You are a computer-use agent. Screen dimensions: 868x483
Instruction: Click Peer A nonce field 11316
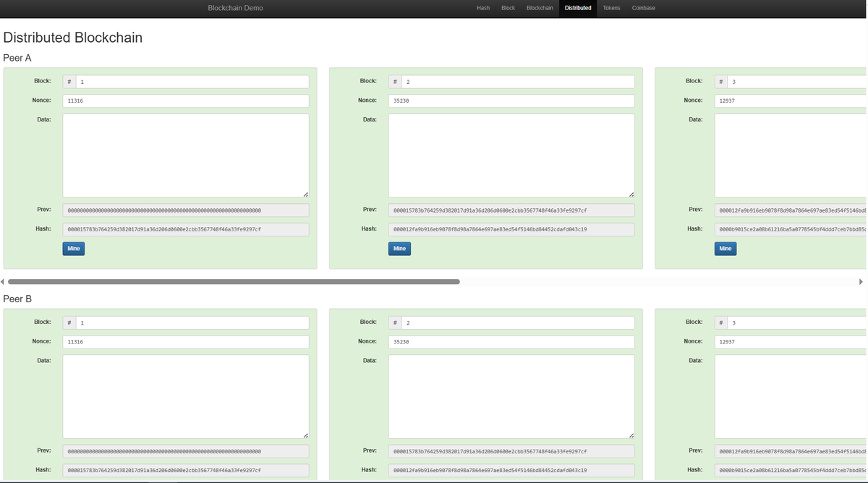point(186,101)
